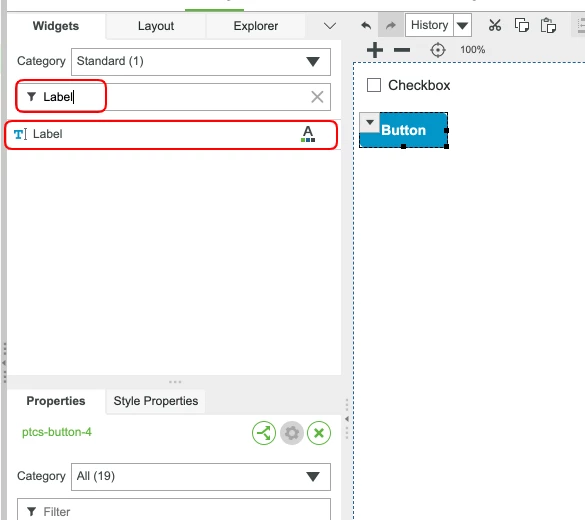
Task: Click the properties Filter input field
Action: pos(174,510)
